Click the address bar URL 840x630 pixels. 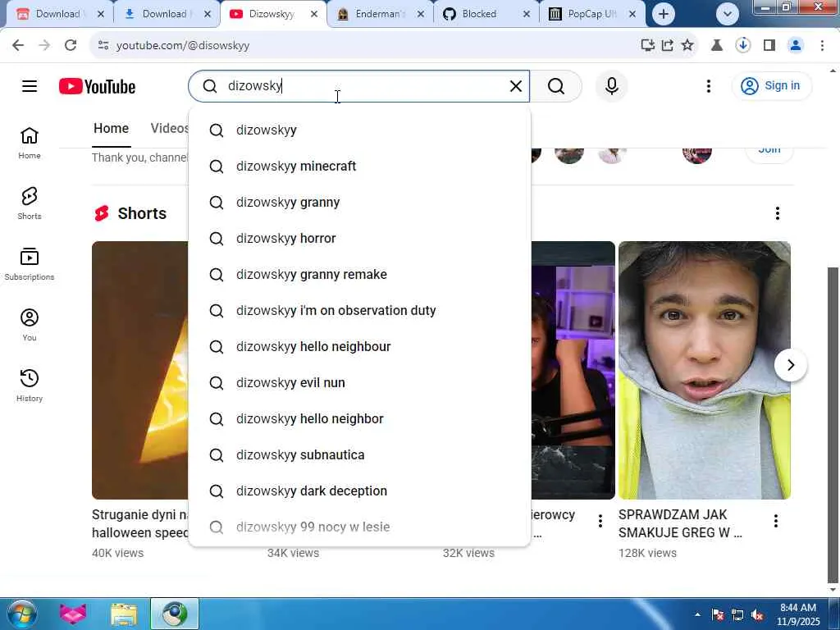183,46
